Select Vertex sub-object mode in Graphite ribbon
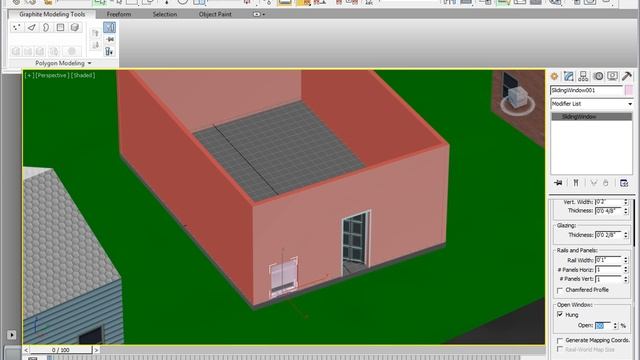Screen dimensions: 640x360 point(17,27)
